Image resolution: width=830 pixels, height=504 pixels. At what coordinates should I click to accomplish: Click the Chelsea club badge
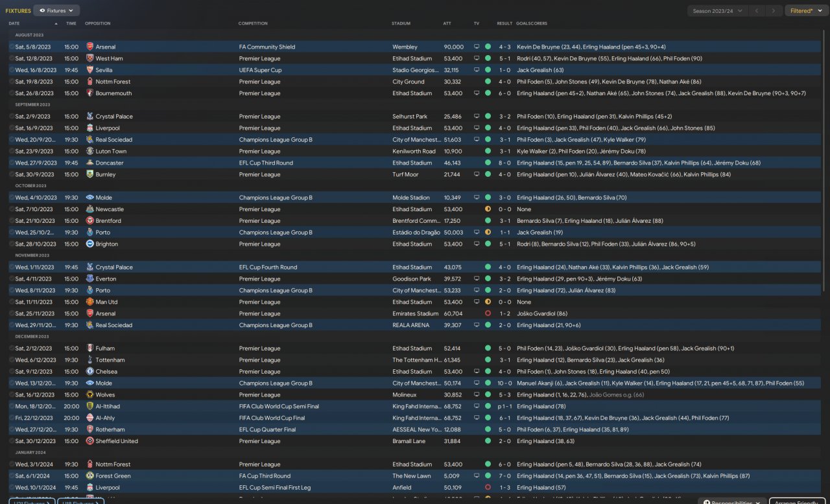(x=89, y=372)
